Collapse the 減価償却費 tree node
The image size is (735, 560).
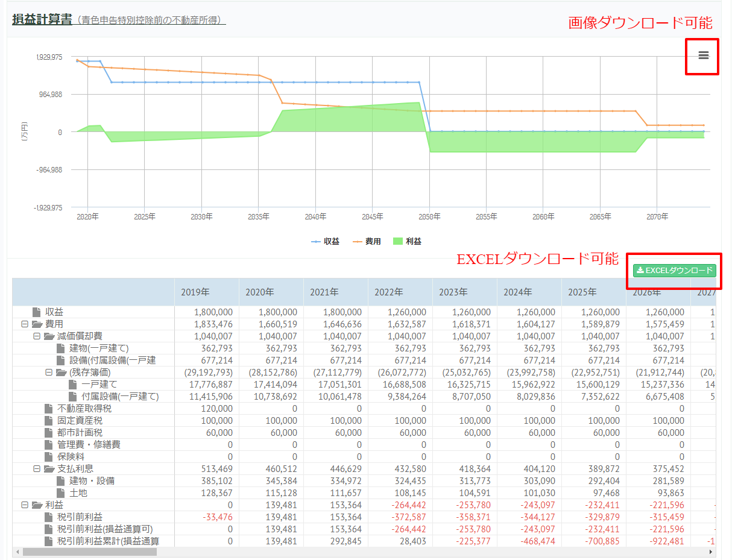[36, 336]
